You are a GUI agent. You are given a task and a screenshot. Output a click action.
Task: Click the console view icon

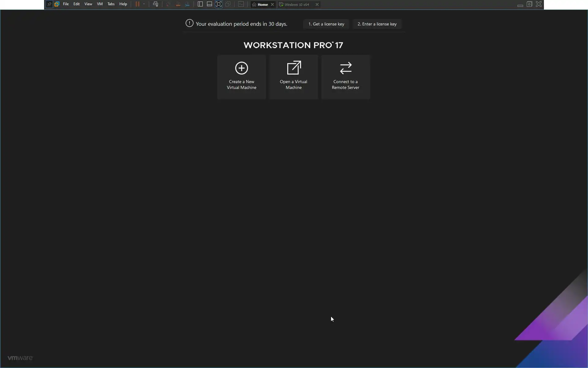[241, 4]
